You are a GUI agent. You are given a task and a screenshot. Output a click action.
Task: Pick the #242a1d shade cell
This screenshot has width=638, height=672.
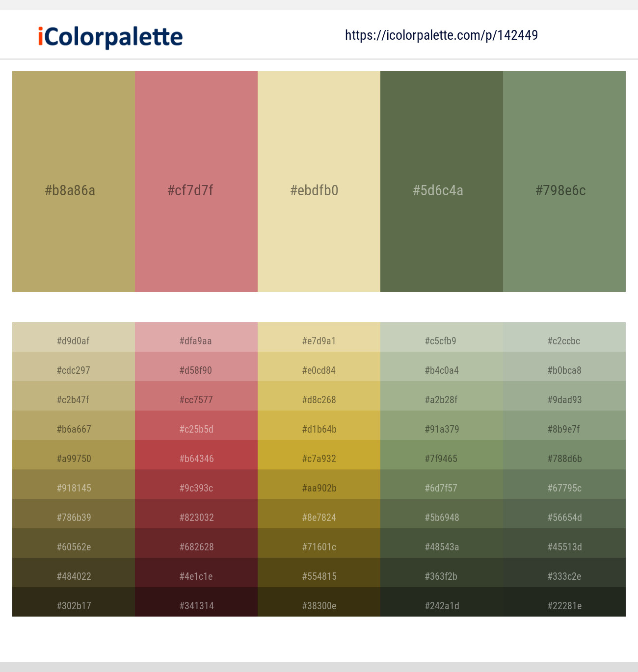pyautogui.click(x=442, y=602)
